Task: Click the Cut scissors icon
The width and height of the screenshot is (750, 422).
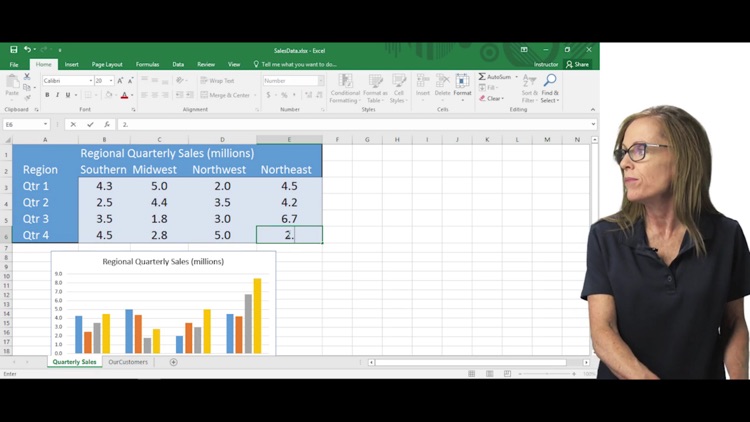Action: click(x=27, y=77)
